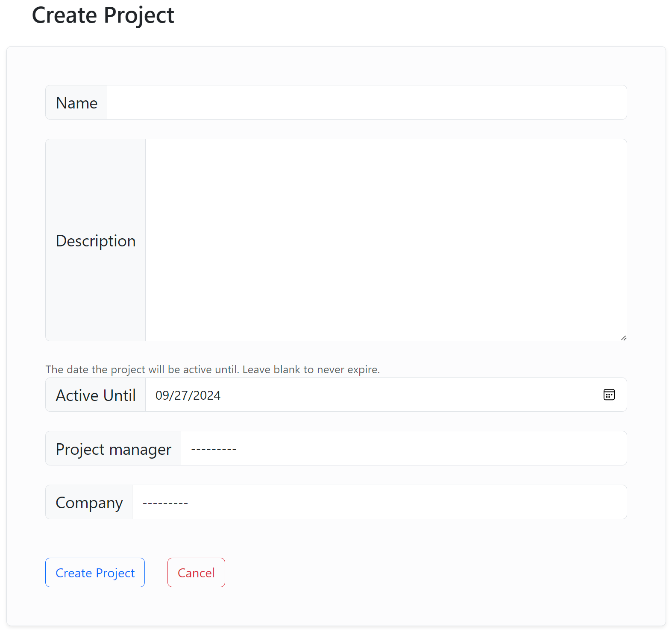
Task: Expand the Company select box
Action: click(379, 502)
